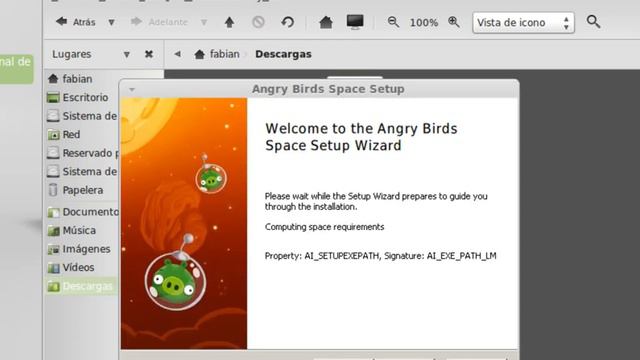The height and width of the screenshot is (360, 640).
Task: Select Descargas in the path bar
Action: click(x=283, y=54)
